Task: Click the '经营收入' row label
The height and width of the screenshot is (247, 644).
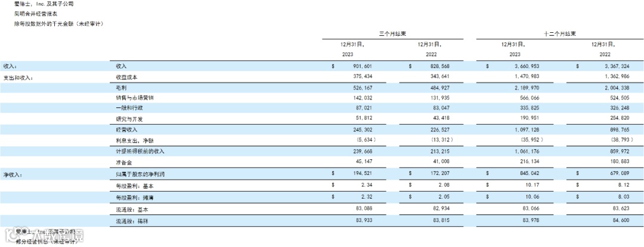Action: 127,130
